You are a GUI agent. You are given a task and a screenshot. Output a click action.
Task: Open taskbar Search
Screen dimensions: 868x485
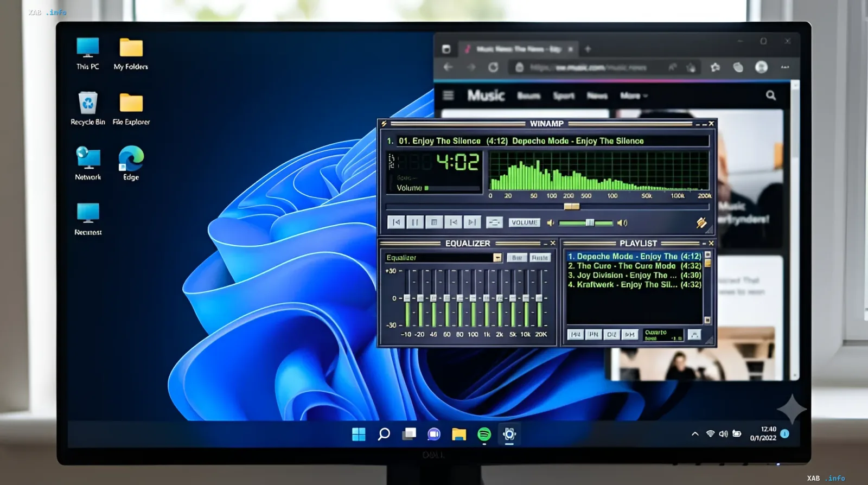tap(384, 434)
